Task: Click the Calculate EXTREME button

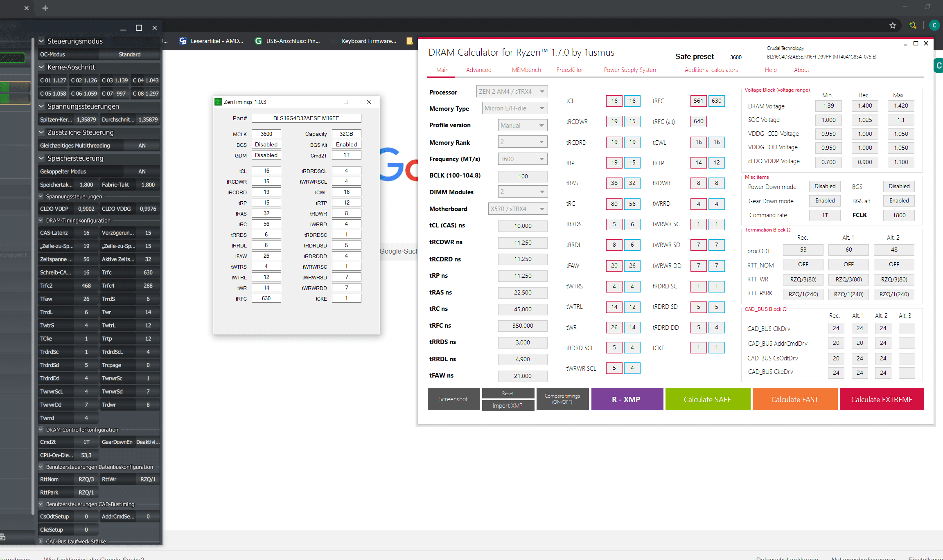Action: (x=882, y=399)
